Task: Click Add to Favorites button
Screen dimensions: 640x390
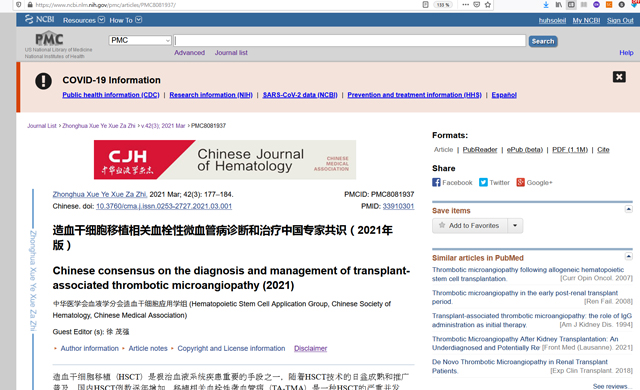Action: (469, 226)
